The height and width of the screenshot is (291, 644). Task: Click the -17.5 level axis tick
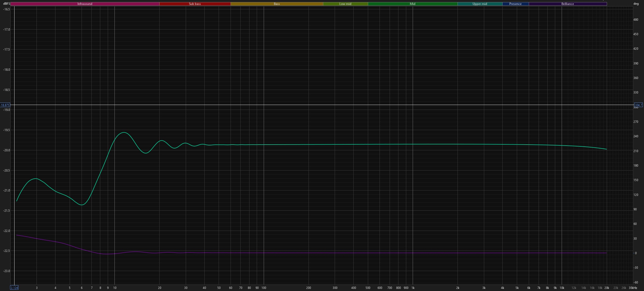click(6, 49)
